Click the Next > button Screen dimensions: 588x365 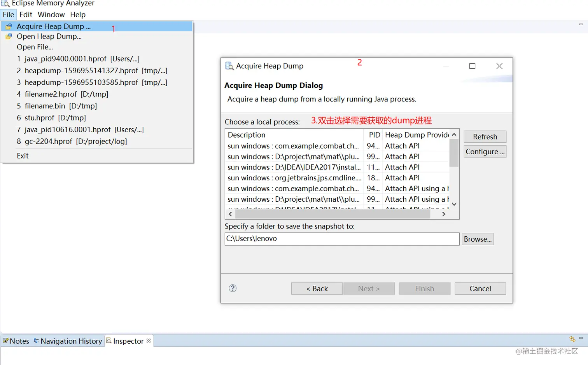pos(369,288)
